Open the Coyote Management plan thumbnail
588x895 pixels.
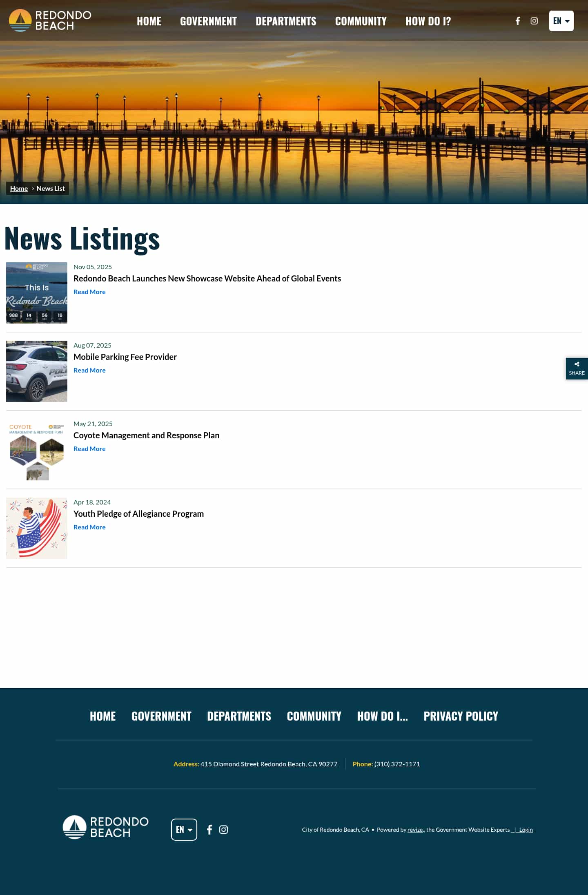click(x=37, y=449)
